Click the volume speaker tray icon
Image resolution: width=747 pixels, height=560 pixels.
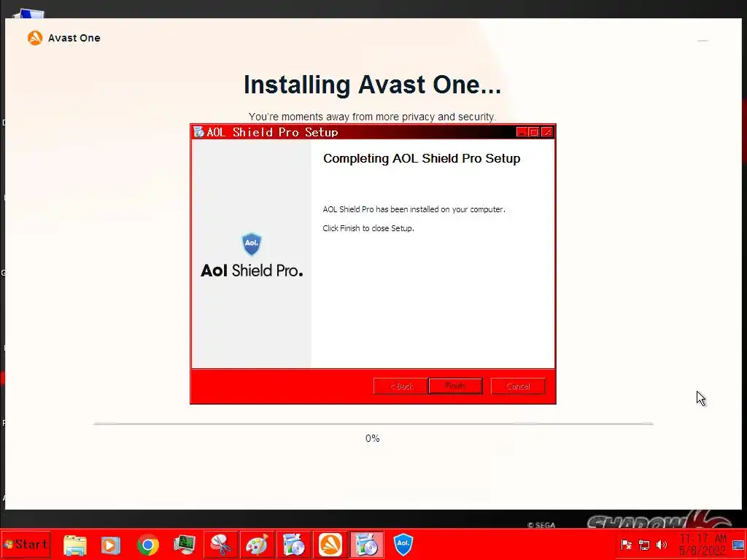pos(662,545)
